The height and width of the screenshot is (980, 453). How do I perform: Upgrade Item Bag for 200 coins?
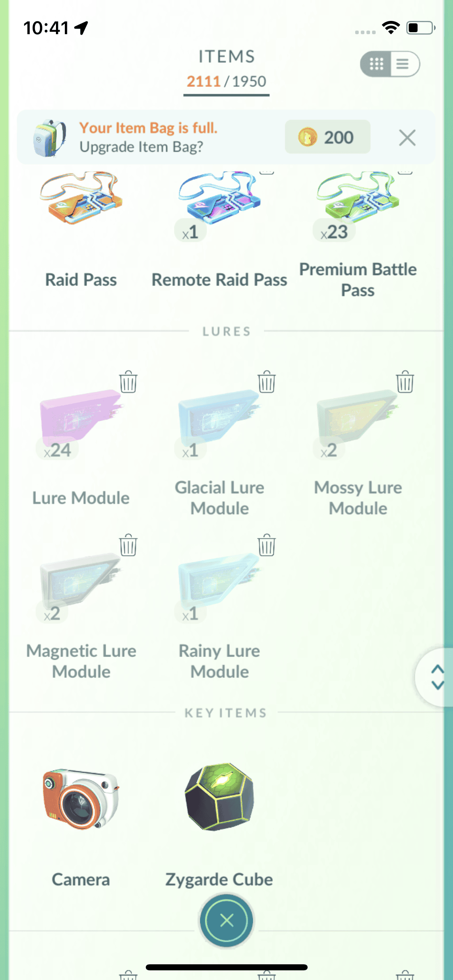tap(327, 137)
